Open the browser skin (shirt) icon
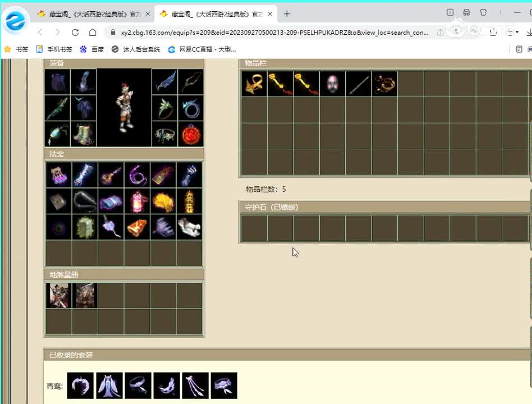Viewport: 532px width, 404px height. point(483,12)
